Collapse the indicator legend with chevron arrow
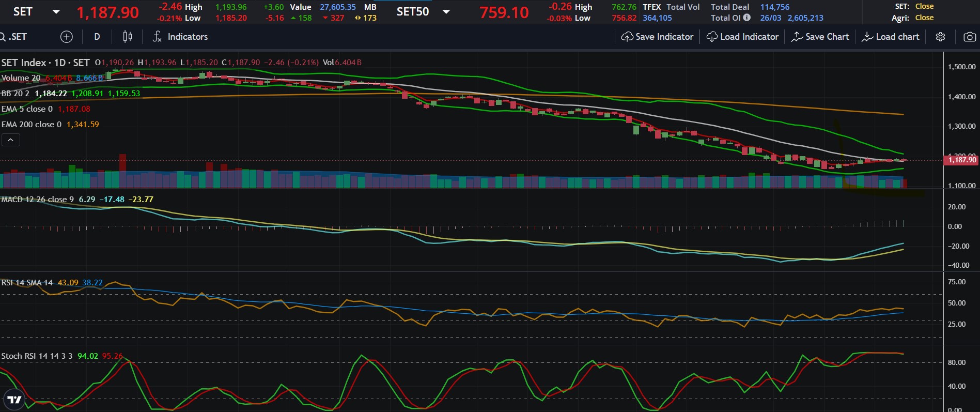Screen dimensions: 980x412 [x=11, y=140]
